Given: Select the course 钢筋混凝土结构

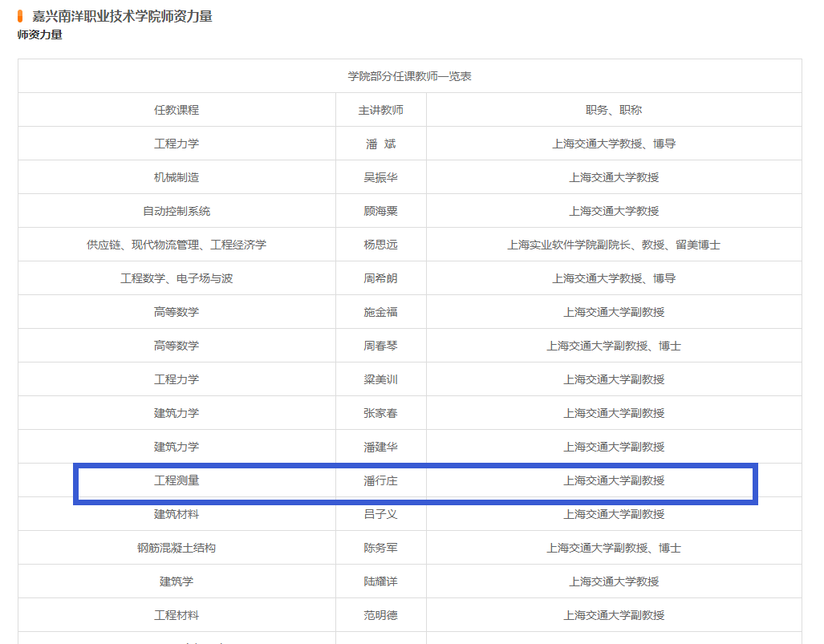Looking at the screenshot, I should [177, 548].
